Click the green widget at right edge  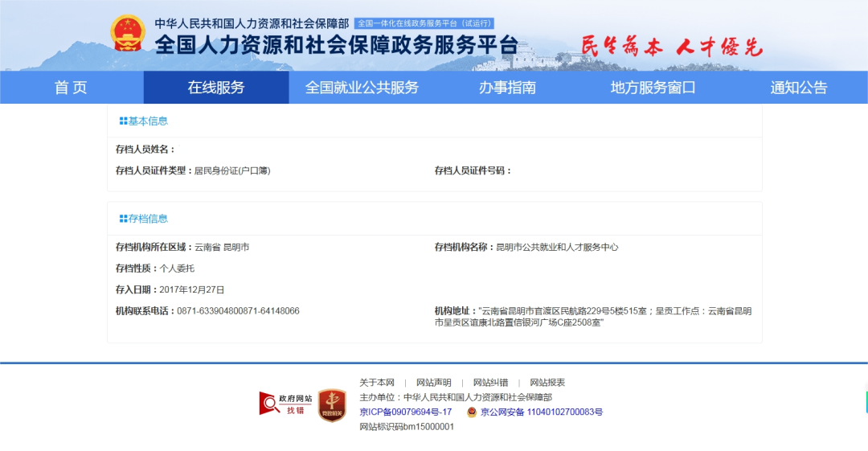pos(866,400)
